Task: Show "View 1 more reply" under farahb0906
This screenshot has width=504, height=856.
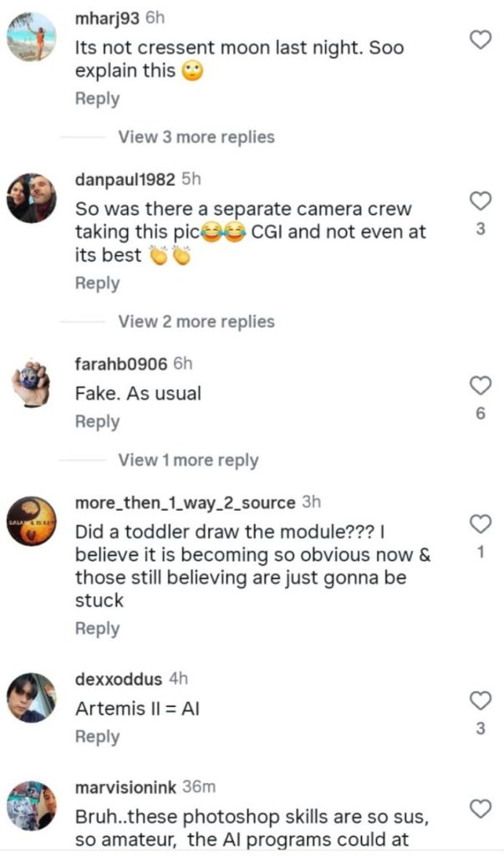Action: click(x=188, y=461)
